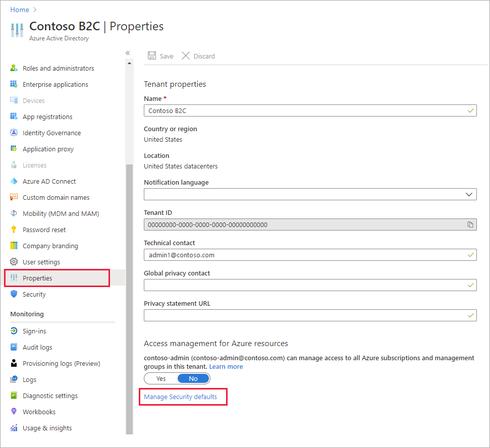Screen dimensions: 490x448
Task: Select No on access management toggle
Action: (193, 378)
